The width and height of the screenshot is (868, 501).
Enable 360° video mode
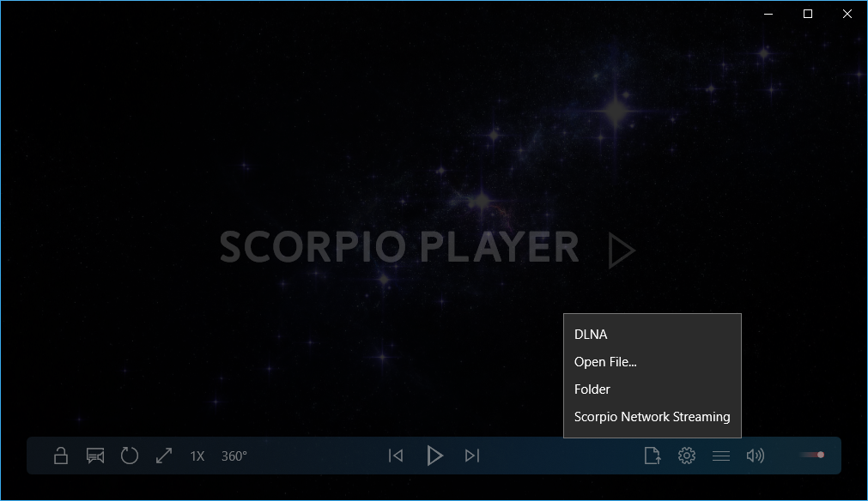pos(234,456)
